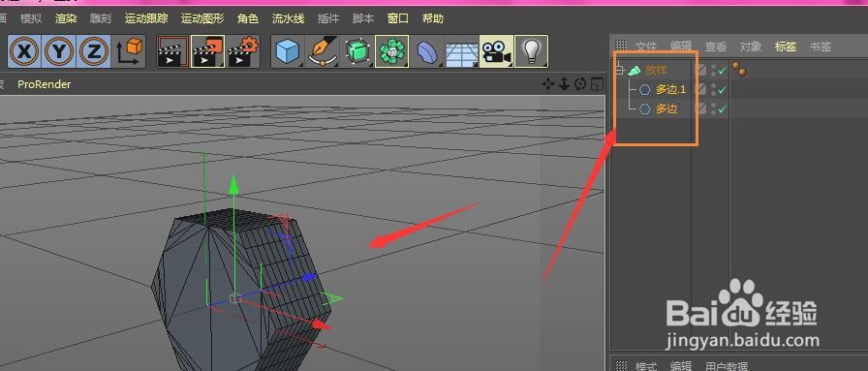The width and height of the screenshot is (868, 371).
Task: Toggle the Y axis lock
Action: [59, 51]
